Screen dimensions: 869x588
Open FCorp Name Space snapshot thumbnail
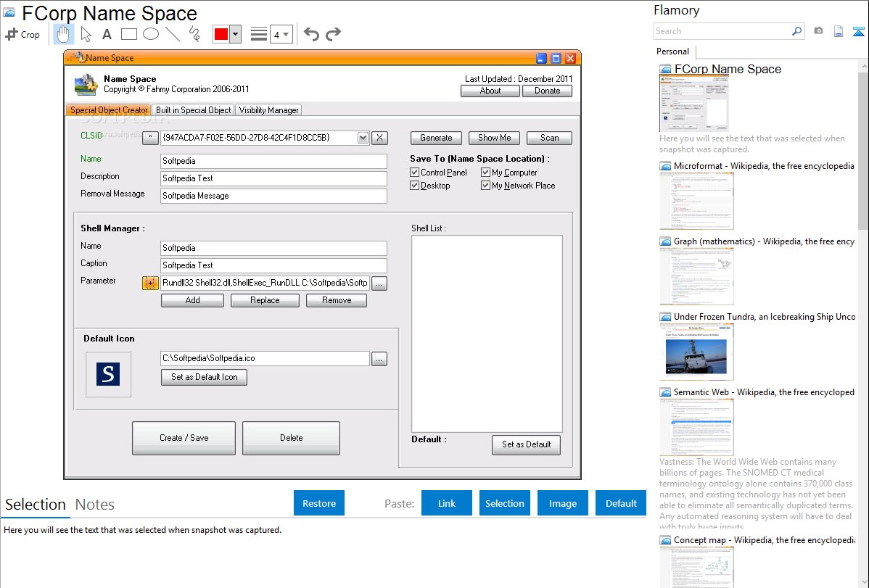694,104
